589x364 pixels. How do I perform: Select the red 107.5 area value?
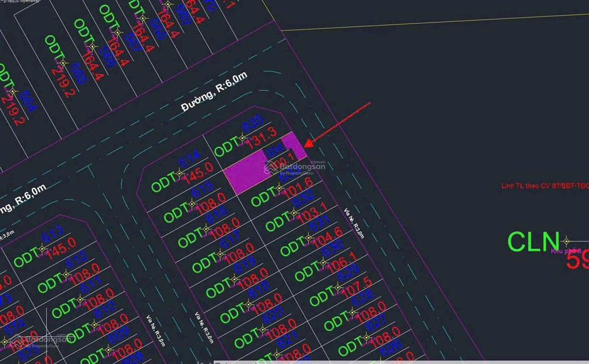[357, 286]
